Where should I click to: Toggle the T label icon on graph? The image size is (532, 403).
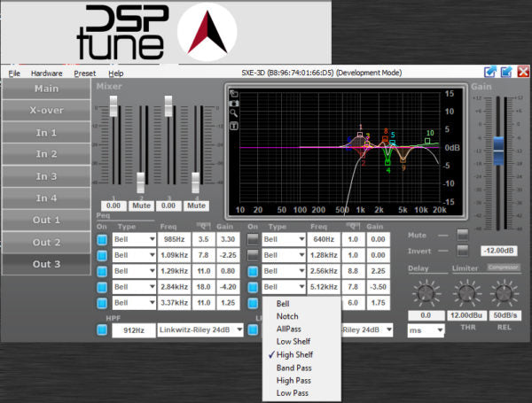click(234, 126)
